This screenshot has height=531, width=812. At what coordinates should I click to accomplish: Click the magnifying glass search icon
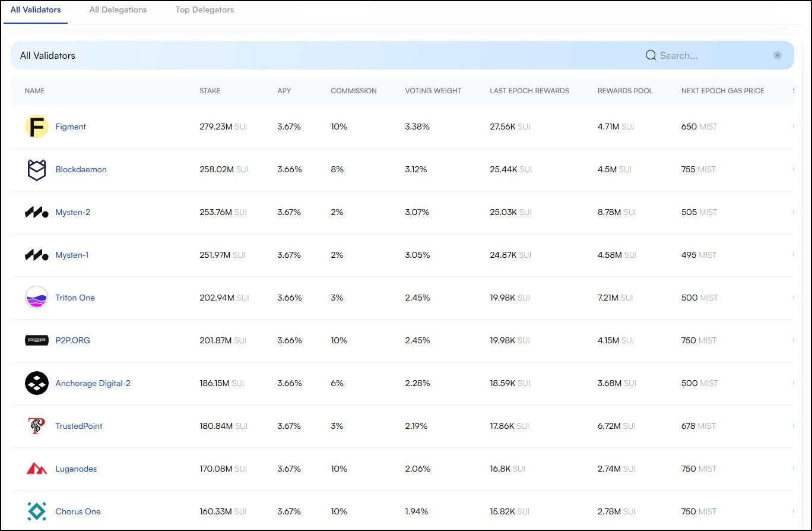pyautogui.click(x=651, y=55)
